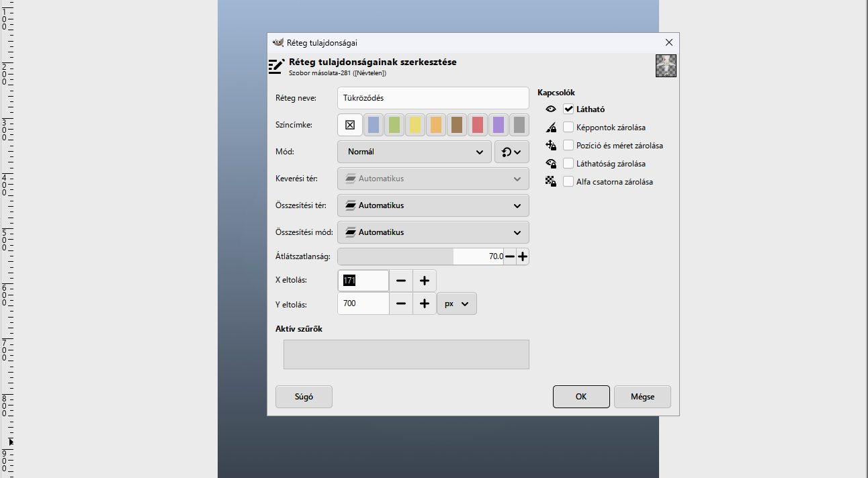Open the Mód dropdown showing Normál

click(415, 152)
